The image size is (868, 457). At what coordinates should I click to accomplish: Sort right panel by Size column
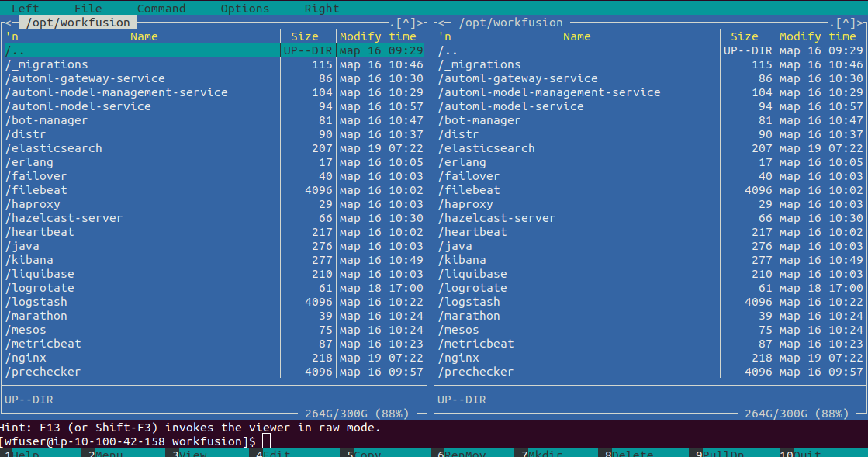click(745, 36)
